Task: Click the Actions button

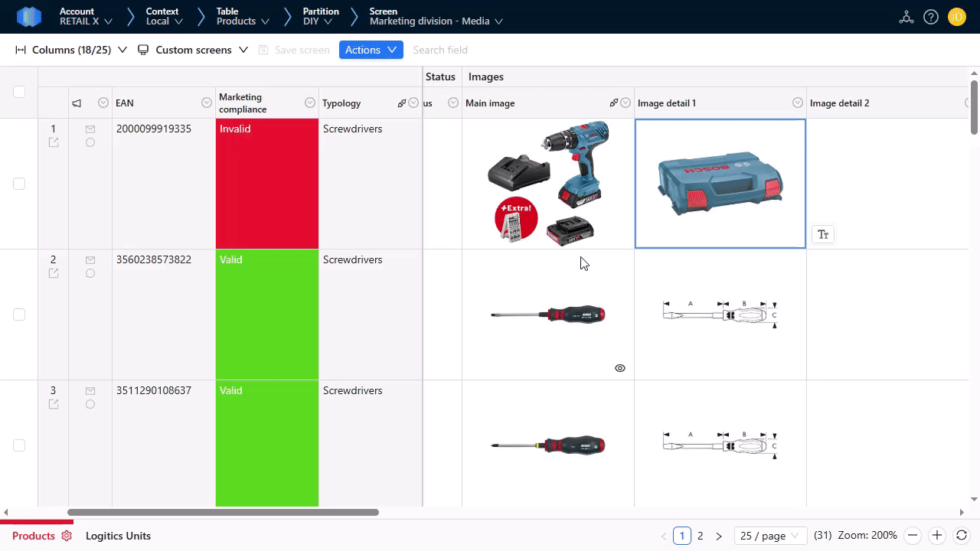Action: (371, 50)
